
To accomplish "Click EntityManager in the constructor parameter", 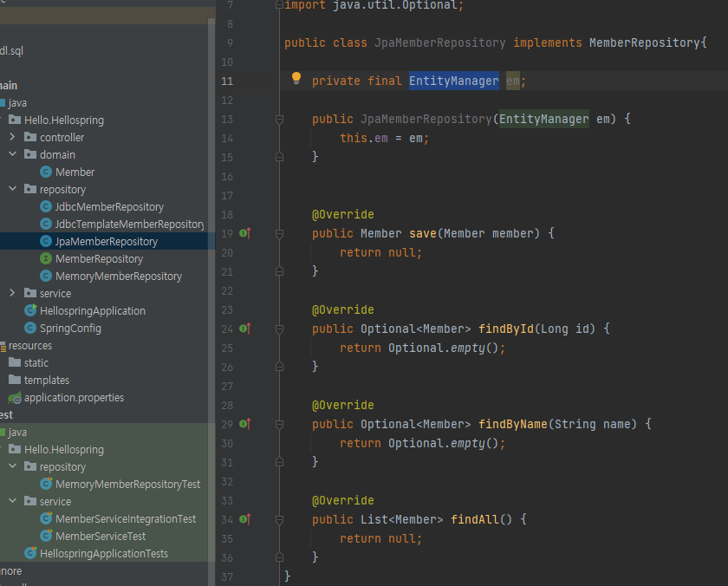I will 543,119.
